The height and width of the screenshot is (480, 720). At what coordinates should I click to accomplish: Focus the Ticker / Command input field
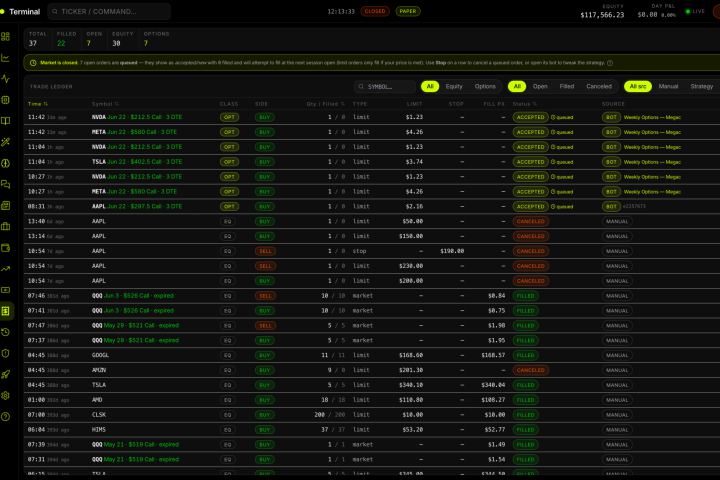coord(109,11)
